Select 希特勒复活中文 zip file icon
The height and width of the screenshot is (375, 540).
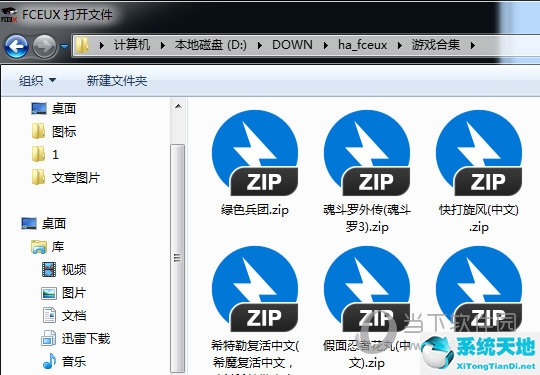(255, 289)
